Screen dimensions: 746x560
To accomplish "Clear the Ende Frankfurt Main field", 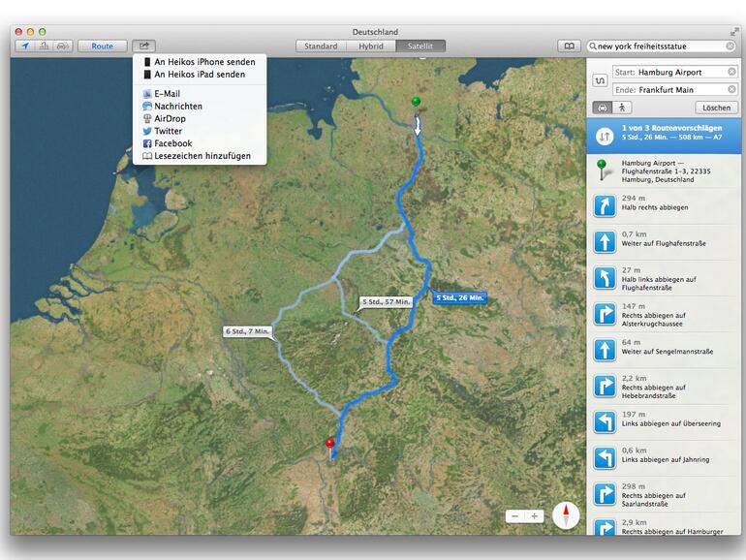I will (731, 89).
